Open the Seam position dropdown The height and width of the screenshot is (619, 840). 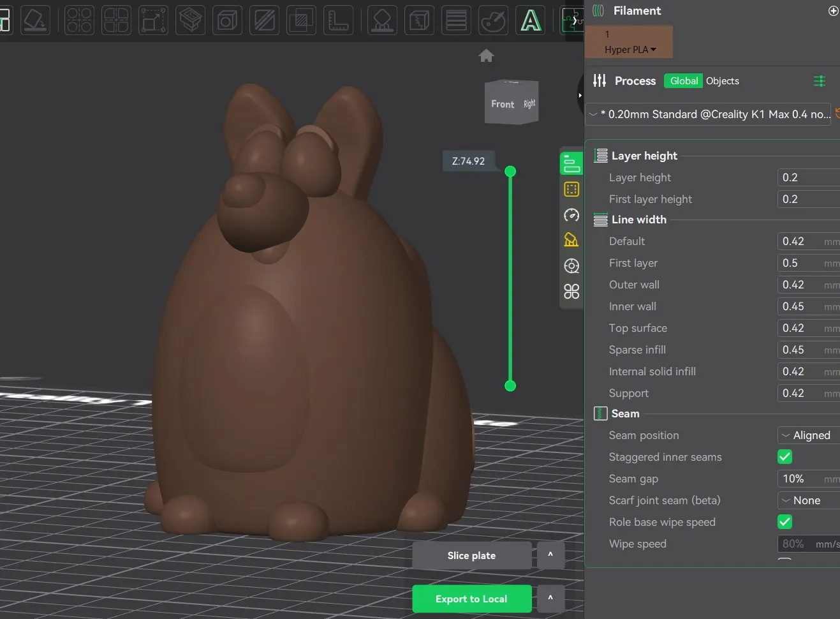(x=807, y=435)
